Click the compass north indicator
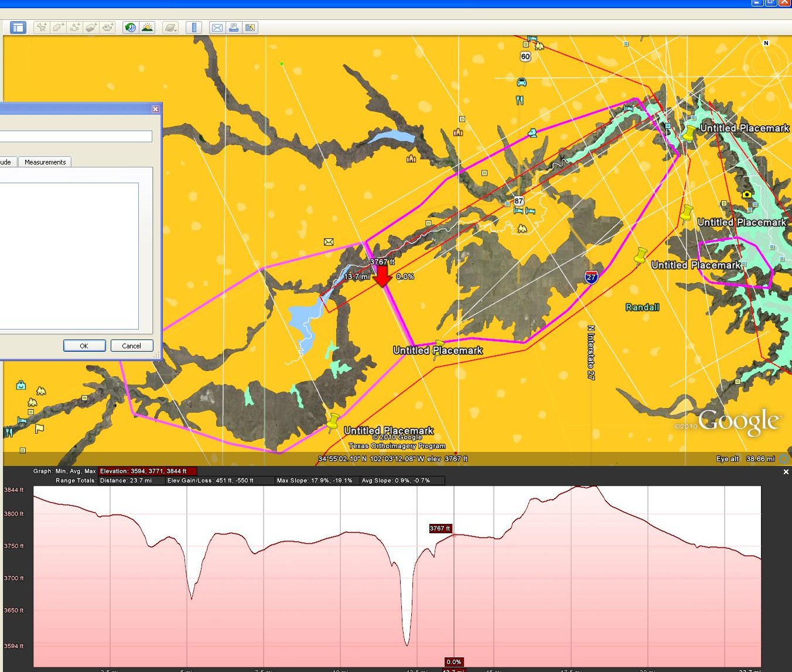This screenshot has height=672, width=792. (x=766, y=43)
